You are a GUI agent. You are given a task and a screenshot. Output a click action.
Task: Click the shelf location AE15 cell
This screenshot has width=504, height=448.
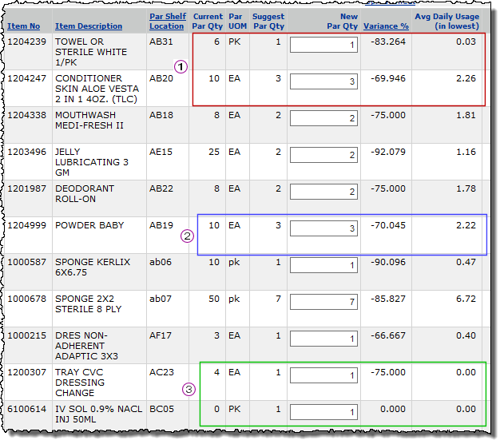point(161,152)
